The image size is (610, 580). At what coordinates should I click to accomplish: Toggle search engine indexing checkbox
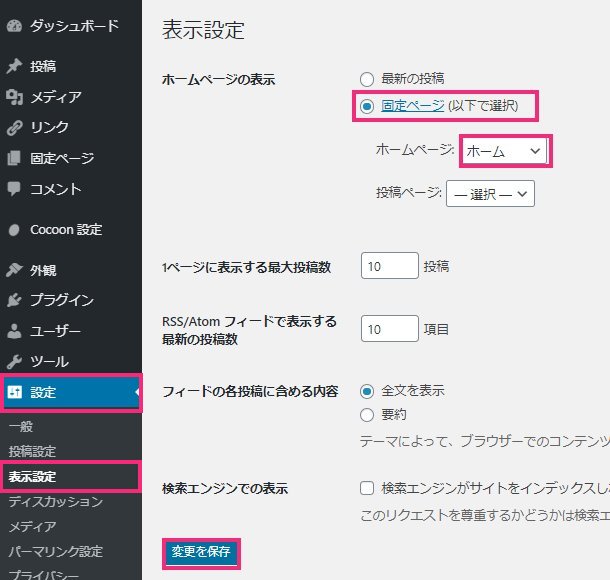point(366,488)
